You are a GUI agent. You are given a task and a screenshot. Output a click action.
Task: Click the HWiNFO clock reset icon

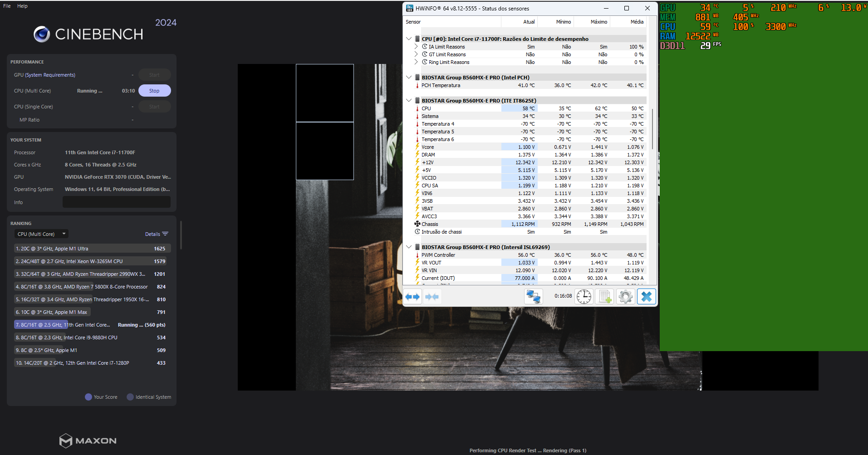click(584, 297)
